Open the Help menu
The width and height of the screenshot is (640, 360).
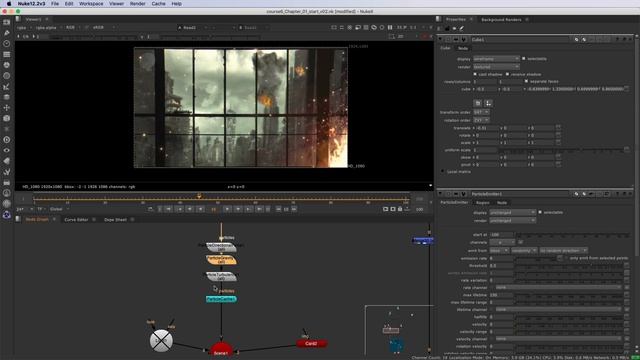click(176, 4)
